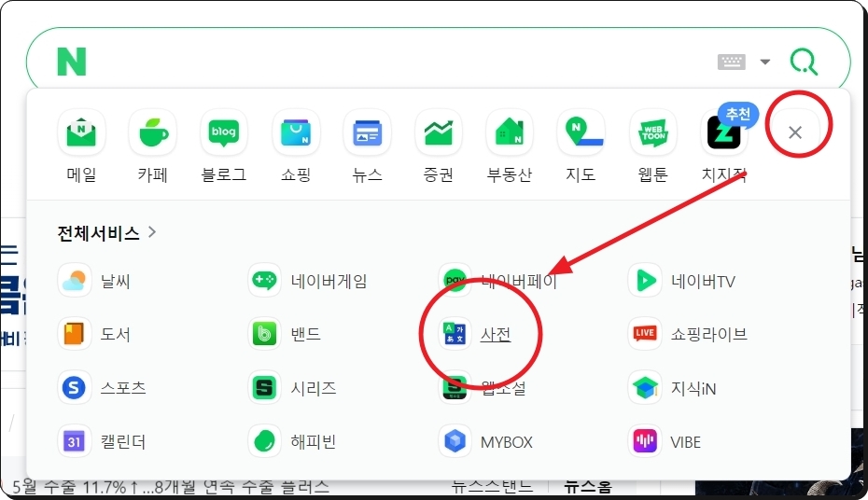Open the 카페 (Cafe) icon

pos(152,132)
